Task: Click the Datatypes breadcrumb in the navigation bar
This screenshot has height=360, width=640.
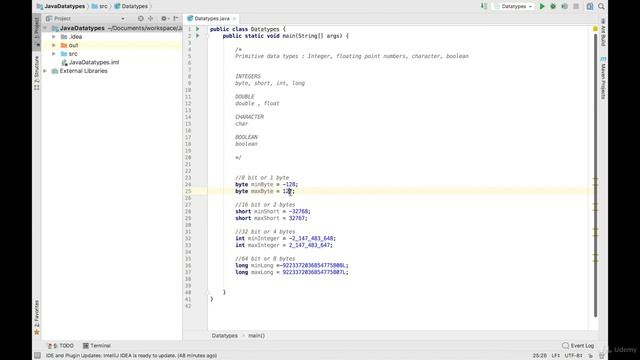Action: [x=131, y=6]
